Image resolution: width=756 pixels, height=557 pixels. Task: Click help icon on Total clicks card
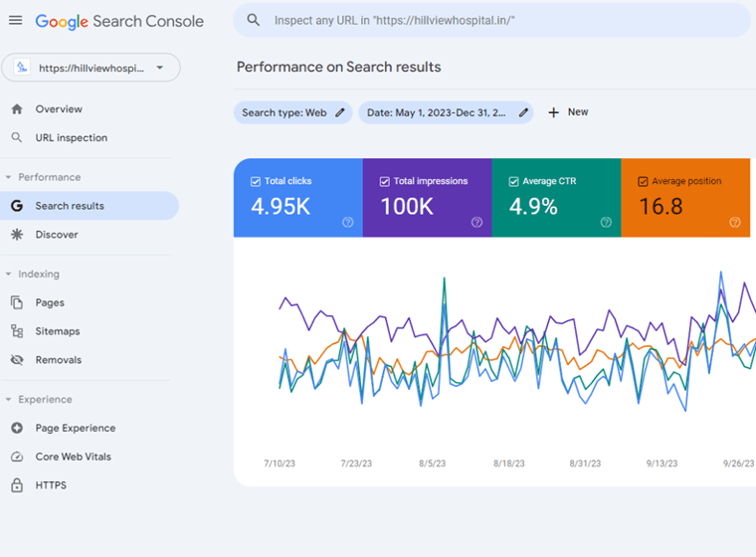347,223
